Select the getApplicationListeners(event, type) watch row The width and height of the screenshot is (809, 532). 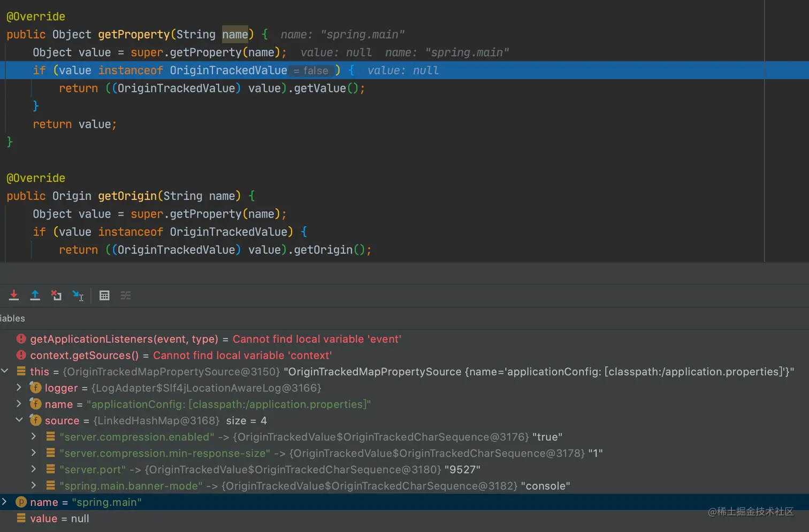pos(404,339)
